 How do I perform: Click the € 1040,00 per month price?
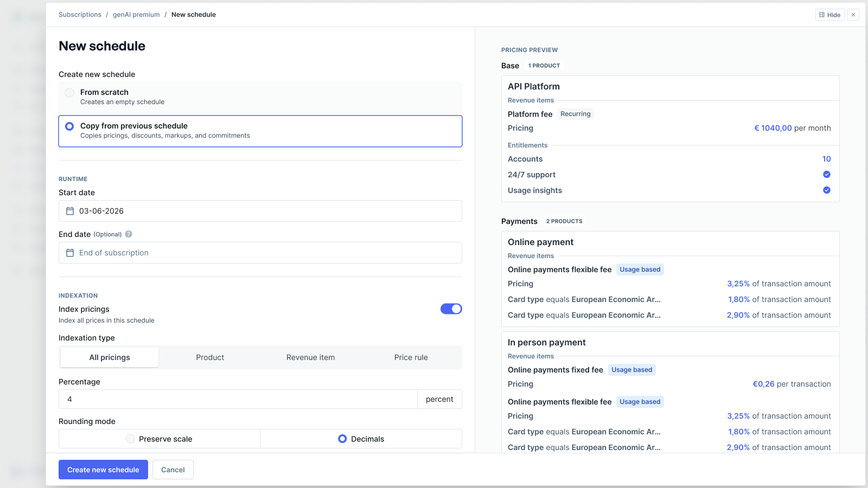793,128
